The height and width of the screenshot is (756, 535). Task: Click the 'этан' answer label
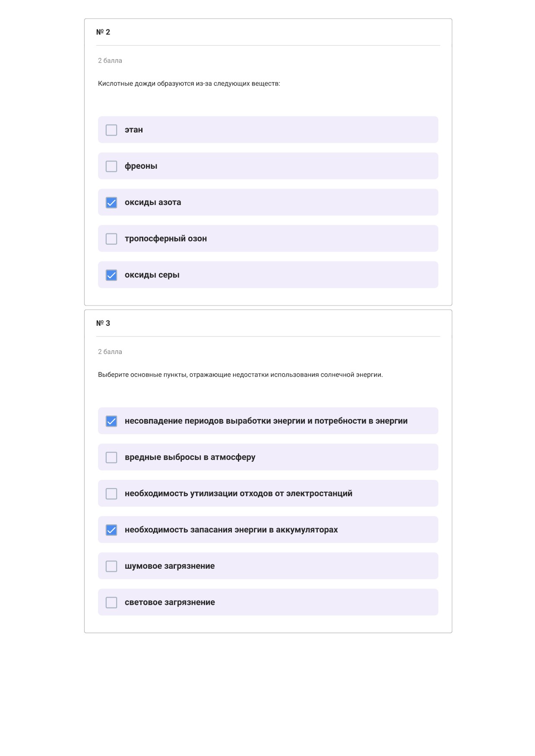pyautogui.click(x=134, y=130)
